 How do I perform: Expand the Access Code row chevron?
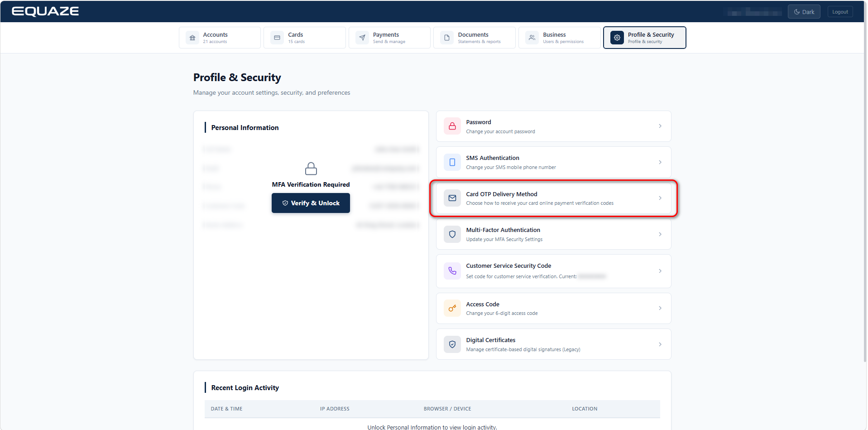[x=660, y=308]
